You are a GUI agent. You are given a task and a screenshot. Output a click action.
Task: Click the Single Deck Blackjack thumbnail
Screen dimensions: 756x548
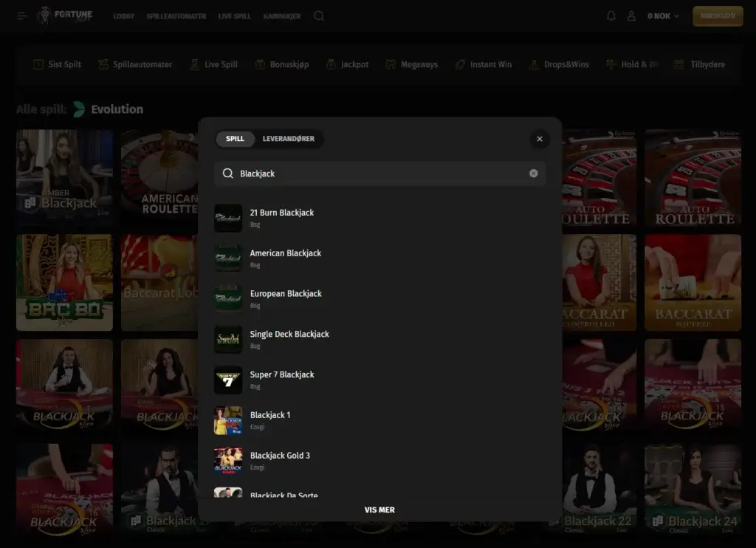[x=228, y=340]
